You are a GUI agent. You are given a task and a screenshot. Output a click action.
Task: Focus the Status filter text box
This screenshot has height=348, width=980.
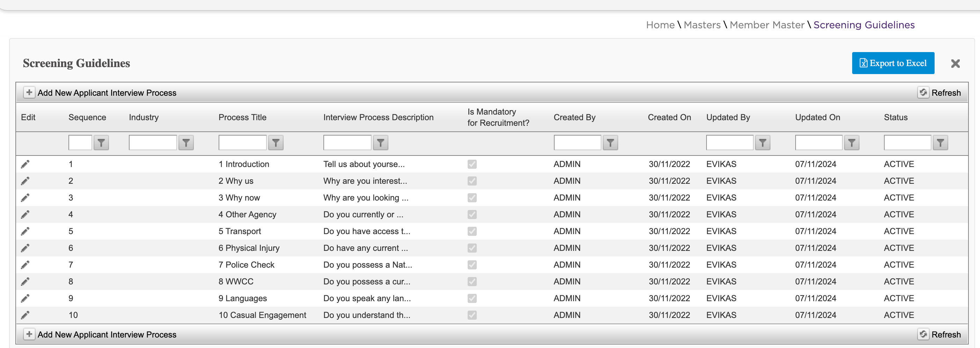coord(907,143)
